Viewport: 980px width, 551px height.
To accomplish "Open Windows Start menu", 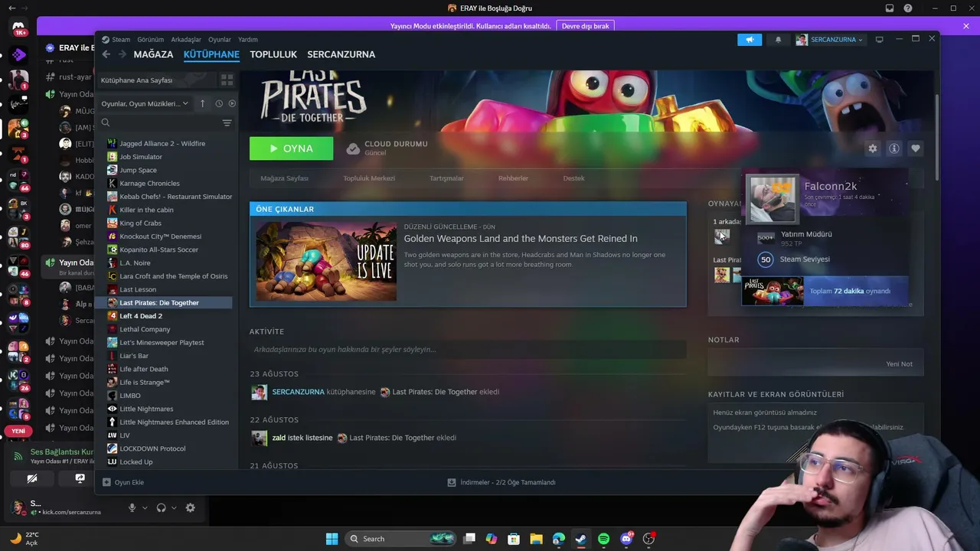I will click(x=332, y=539).
